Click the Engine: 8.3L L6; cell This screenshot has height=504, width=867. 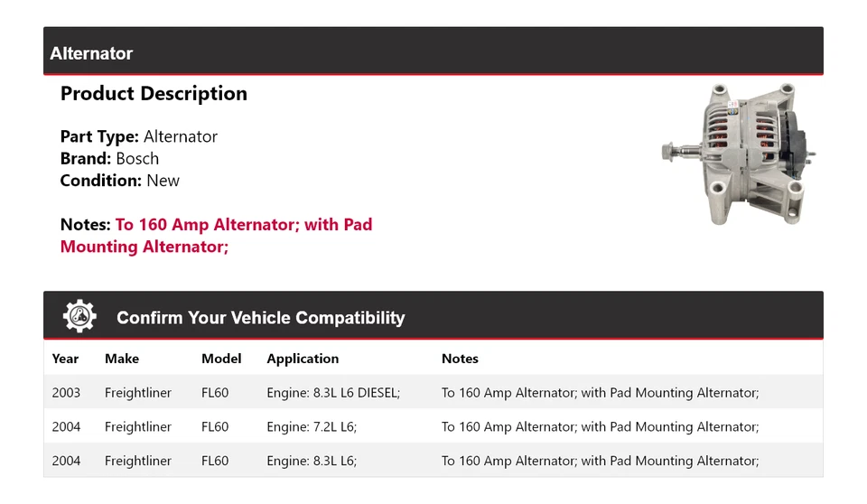tap(312, 461)
